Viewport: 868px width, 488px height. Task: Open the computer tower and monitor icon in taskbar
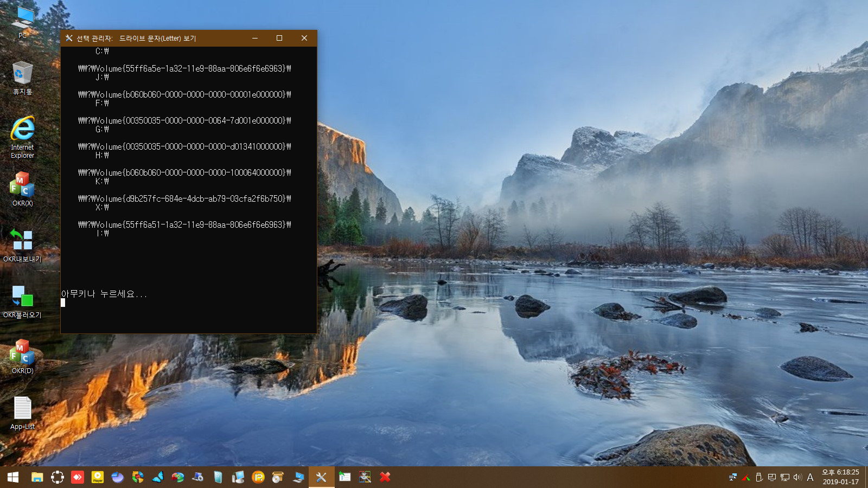[x=238, y=477]
